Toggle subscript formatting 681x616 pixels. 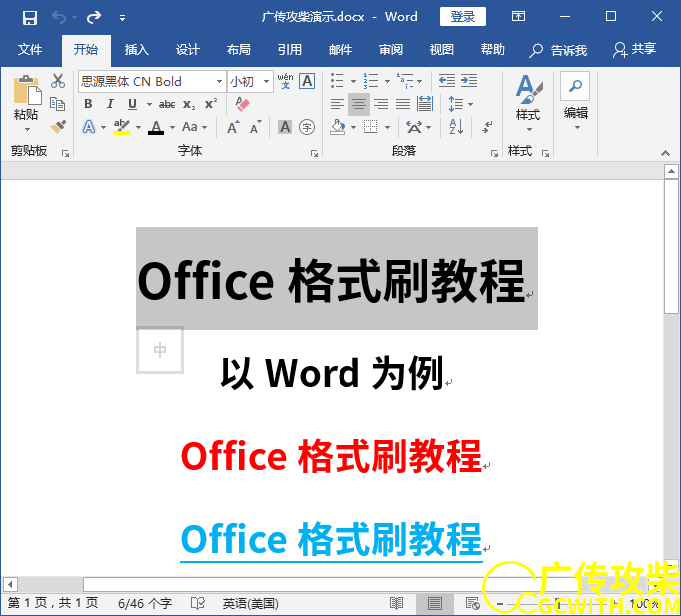189,104
